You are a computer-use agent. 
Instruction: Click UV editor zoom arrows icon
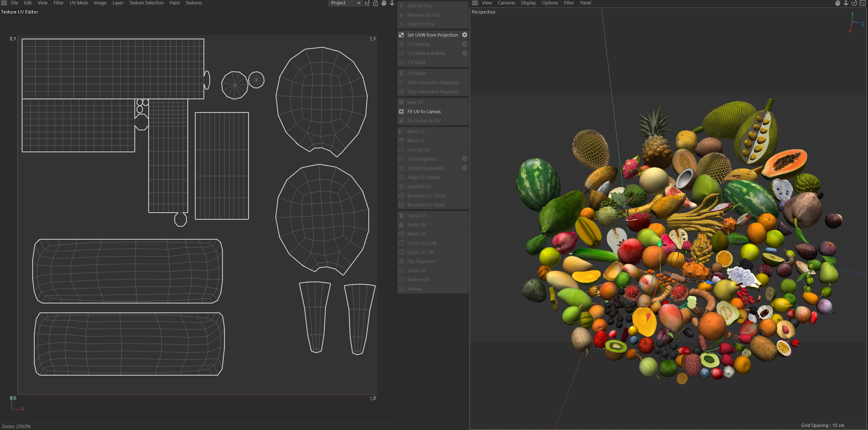pos(392,3)
